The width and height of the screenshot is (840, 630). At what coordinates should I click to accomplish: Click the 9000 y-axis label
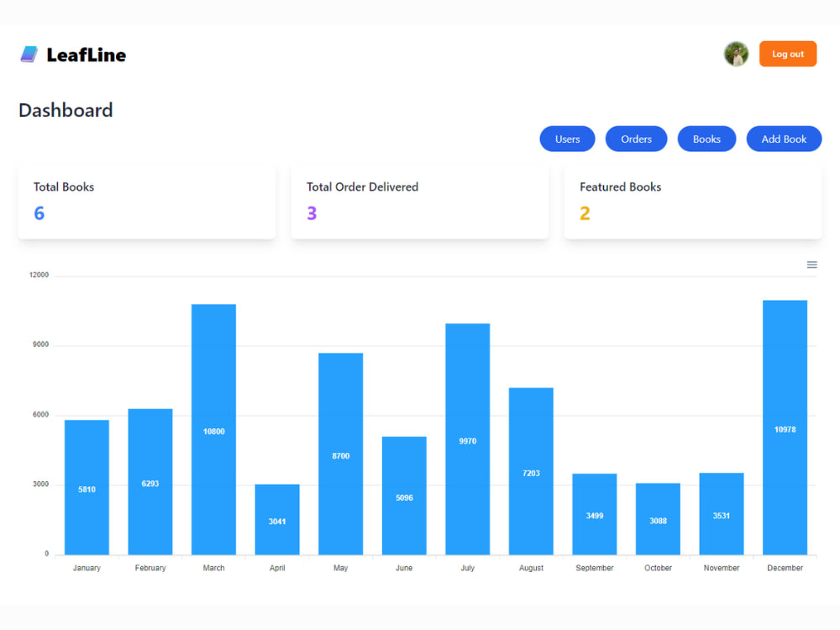(40, 344)
